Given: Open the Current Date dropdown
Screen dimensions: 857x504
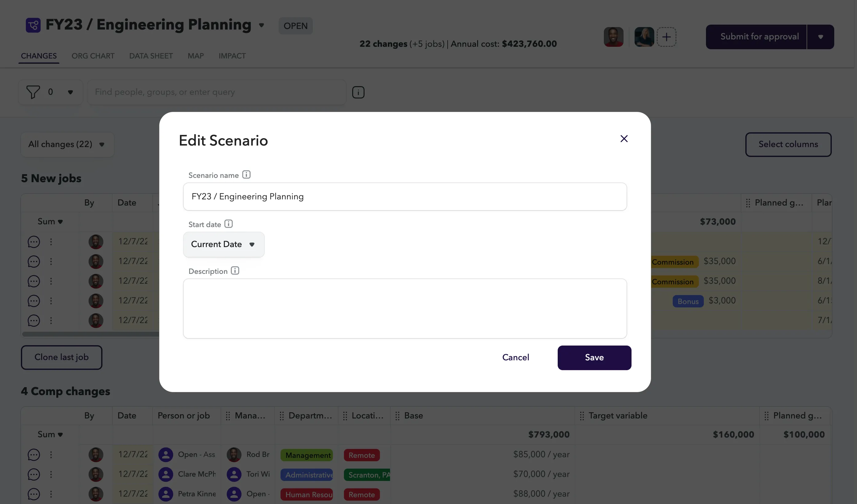Looking at the screenshot, I should (x=224, y=245).
